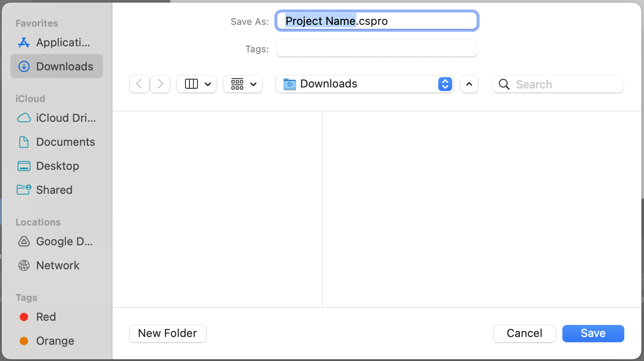Cancel the save dialog

[524, 333]
